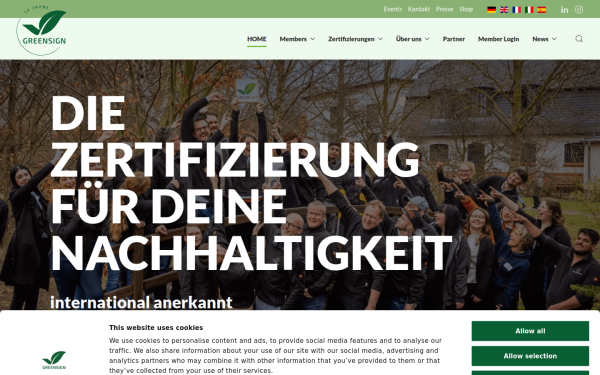Expand the Über uns dropdown menu

pyautogui.click(x=412, y=39)
